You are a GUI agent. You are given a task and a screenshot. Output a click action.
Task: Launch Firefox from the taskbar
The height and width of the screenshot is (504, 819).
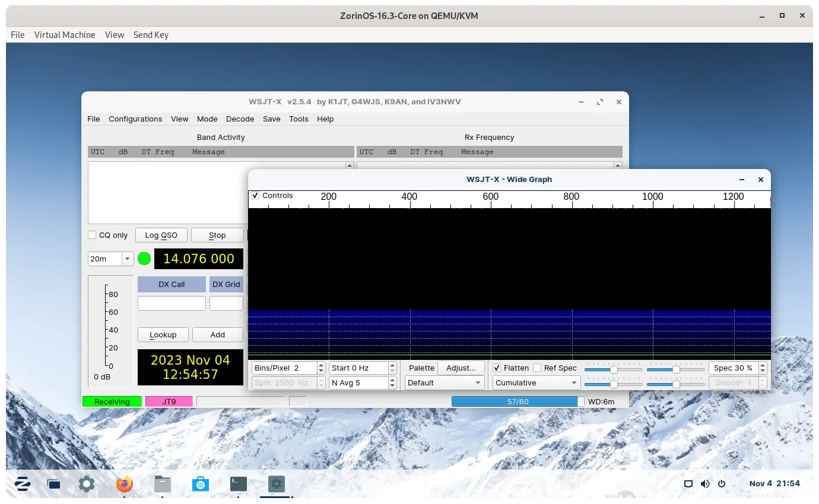tap(125, 484)
